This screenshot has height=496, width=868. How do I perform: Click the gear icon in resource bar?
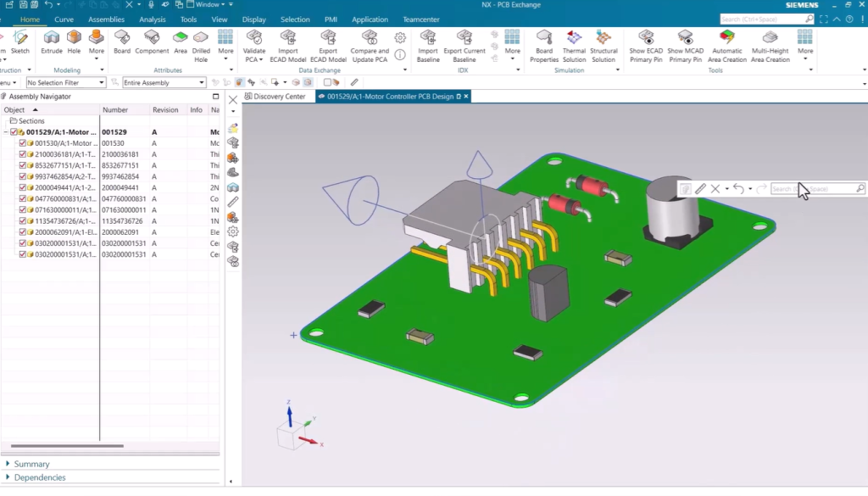233,231
